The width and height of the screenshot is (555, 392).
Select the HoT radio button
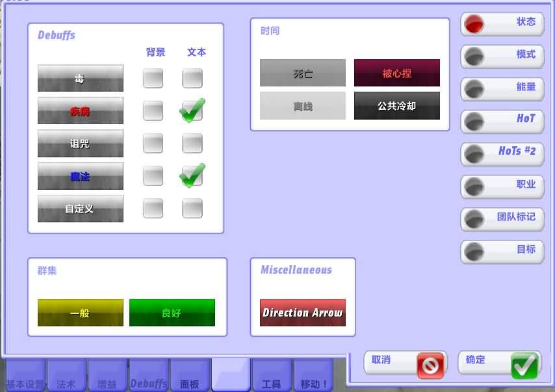[474, 122]
